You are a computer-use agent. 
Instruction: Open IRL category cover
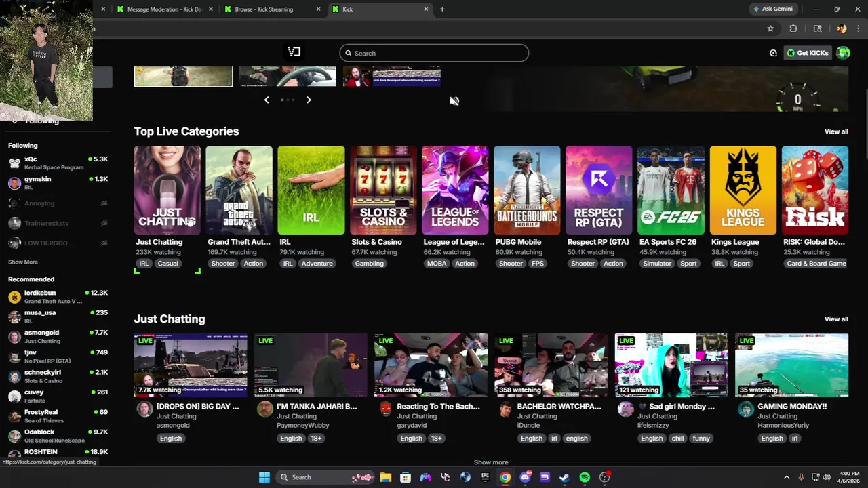point(311,190)
